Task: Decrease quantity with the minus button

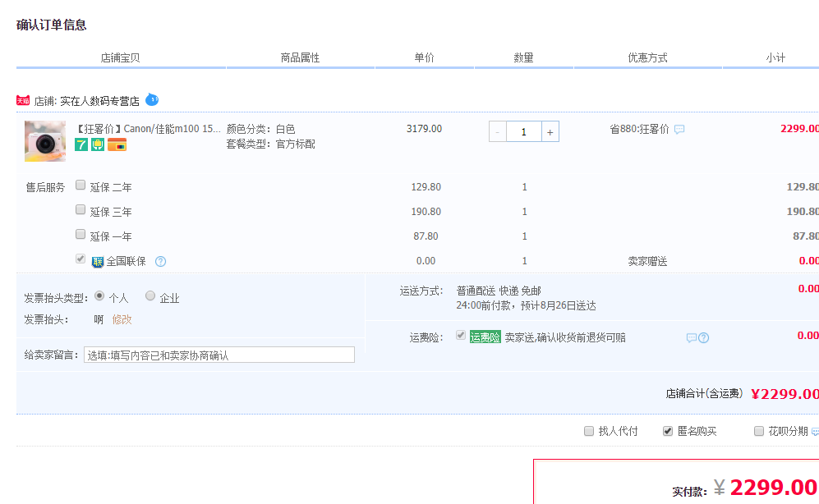Action: click(x=498, y=131)
